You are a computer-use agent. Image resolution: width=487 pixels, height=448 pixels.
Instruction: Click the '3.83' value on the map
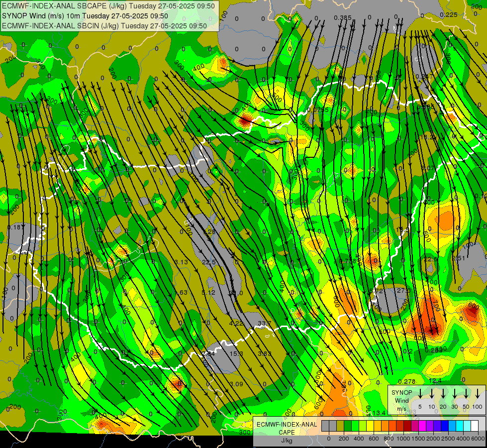point(265,353)
